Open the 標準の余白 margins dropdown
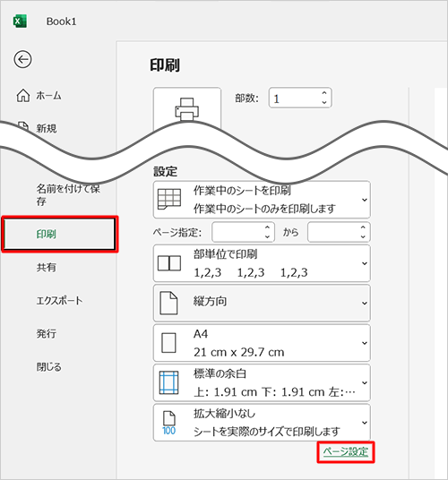The height and width of the screenshot is (480, 448). (x=262, y=382)
